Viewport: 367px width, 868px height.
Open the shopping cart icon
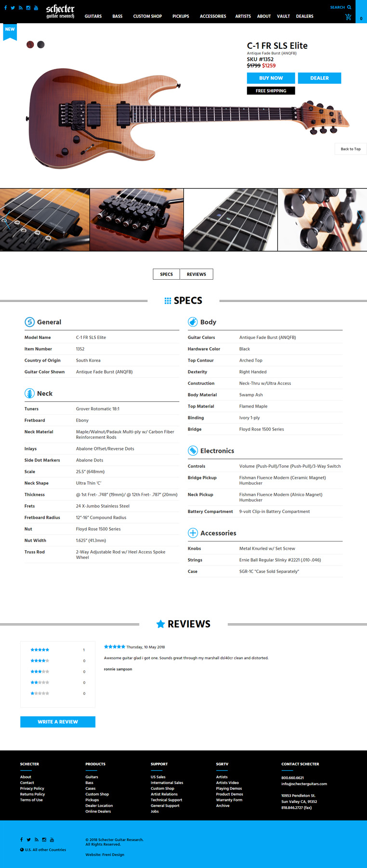pyautogui.click(x=348, y=17)
